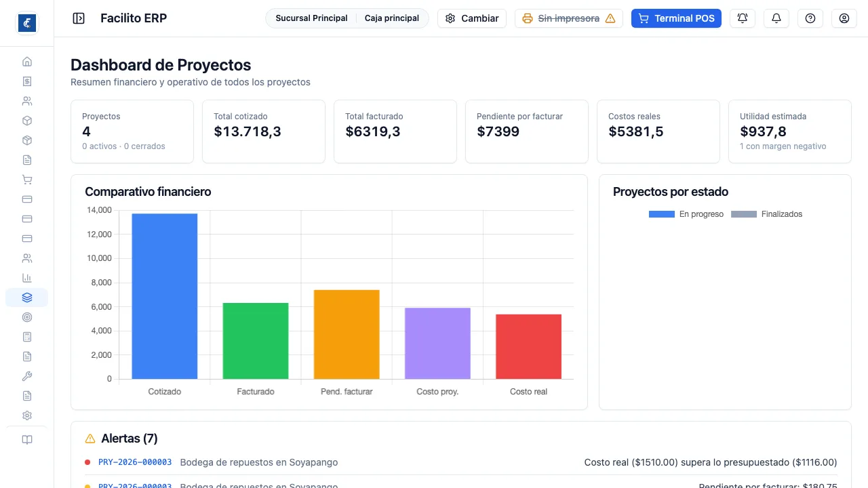Open users icon just under dollar icon
868x488 pixels.
tap(27, 101)
